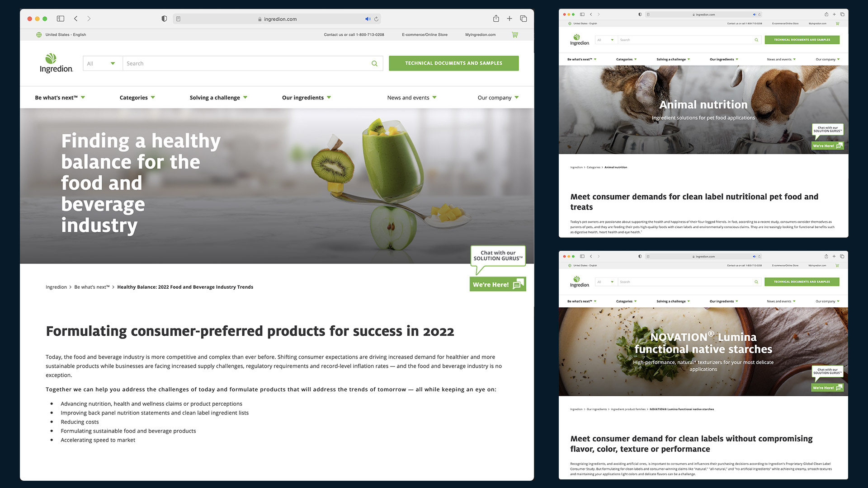868x488 pixels.
Task: Click the We're Here! chat button
Action: tap(498, 284)
